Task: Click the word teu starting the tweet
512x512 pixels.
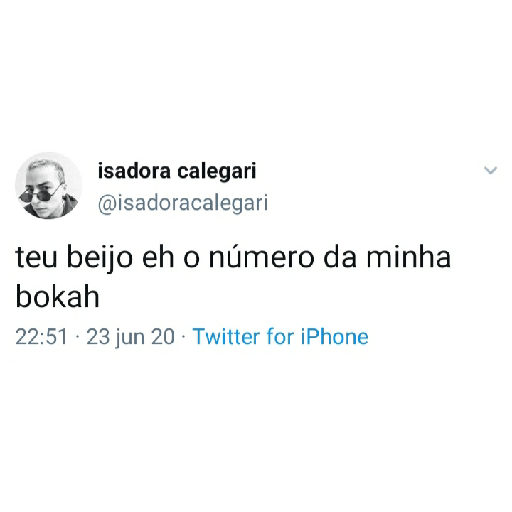Action: click(36, 257)
